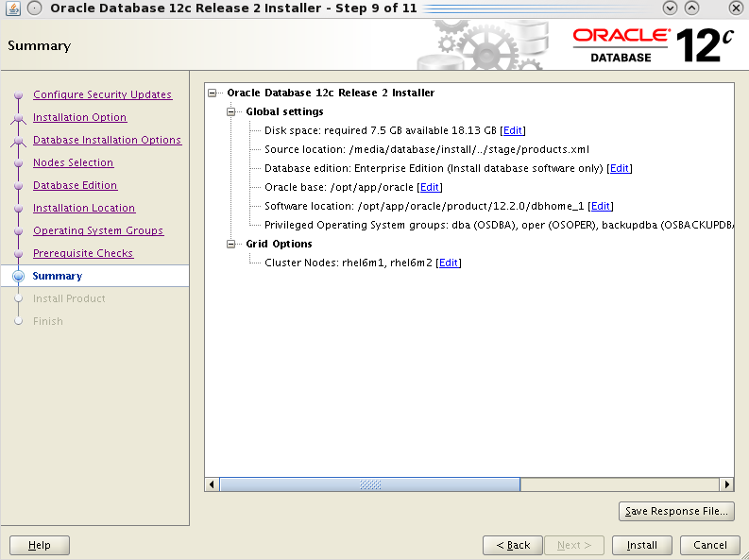The height and width of the screenshot is (560, 749).
Task: Click Save Response File button
Action: click(676, 511)
